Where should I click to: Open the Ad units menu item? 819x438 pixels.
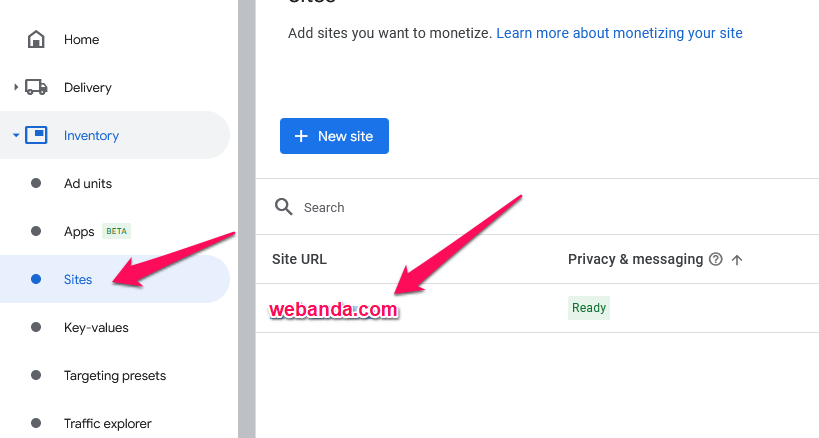pos(88,184)
